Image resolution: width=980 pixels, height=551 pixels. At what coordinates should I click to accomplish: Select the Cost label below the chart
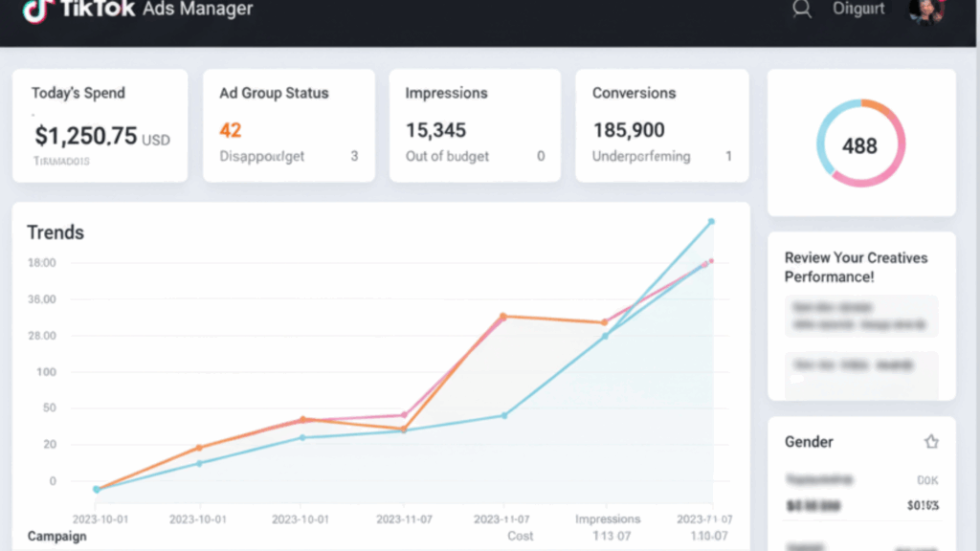click(521, 536)
